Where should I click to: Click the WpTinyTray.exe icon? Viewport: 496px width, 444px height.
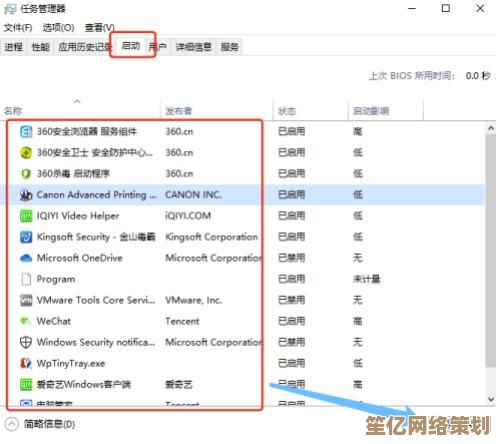(x=26, y=363)
